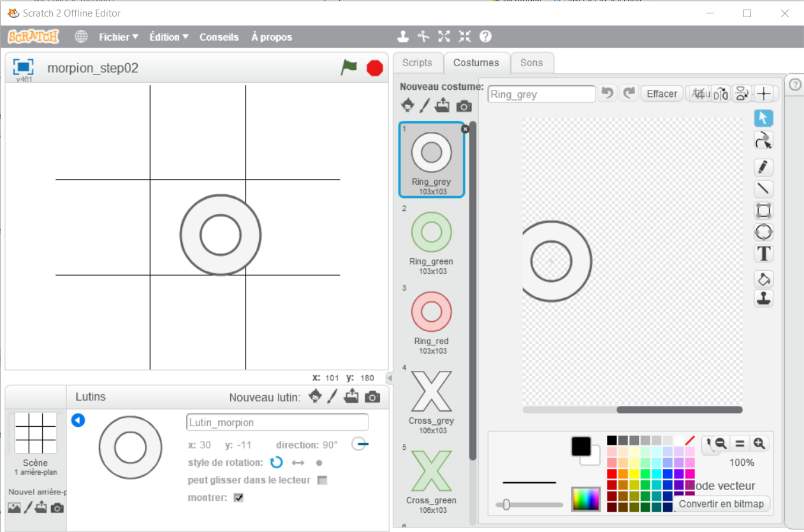Pick the Ellipse drawing tool
804x532 pixels.
pos(763,232)
